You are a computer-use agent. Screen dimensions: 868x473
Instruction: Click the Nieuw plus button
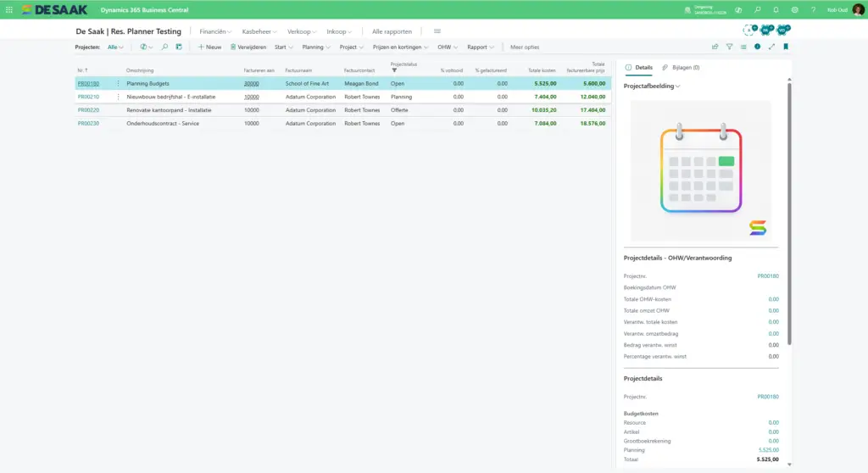click(210, 47)
